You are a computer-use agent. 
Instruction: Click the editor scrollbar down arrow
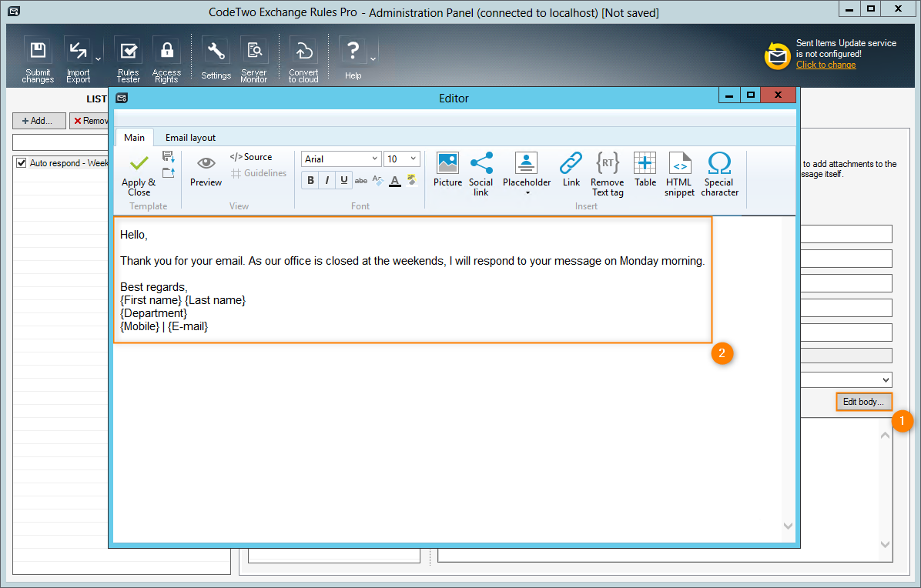(789, 526)
